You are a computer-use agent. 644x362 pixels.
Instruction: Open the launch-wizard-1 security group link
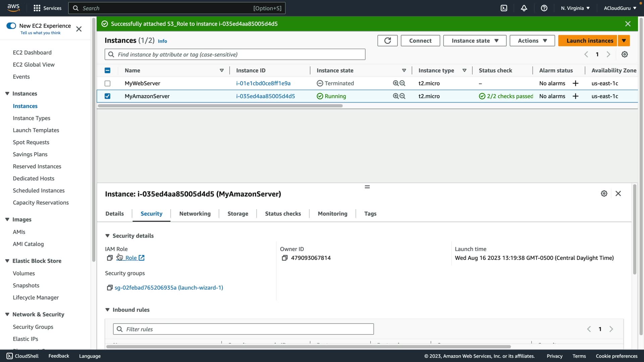tap(169, 288)
